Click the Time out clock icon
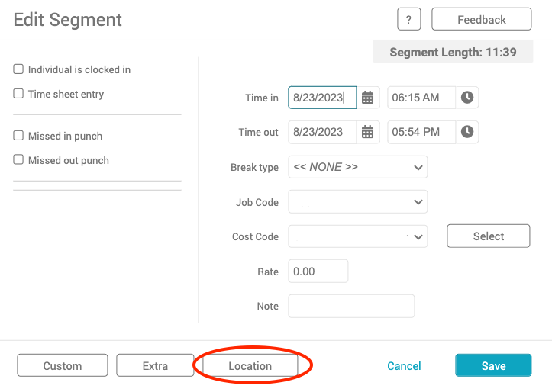Image resolution: width=552 pixels, height=392 pixels. click(466, 132)
